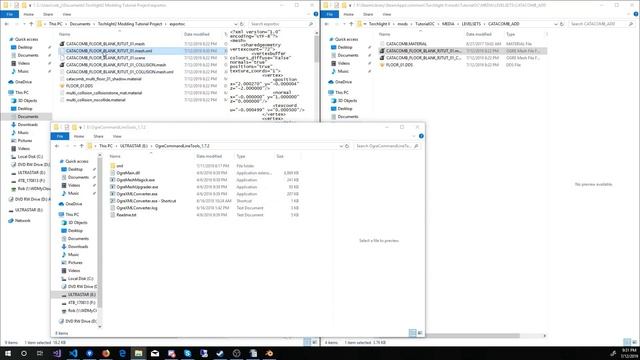Click search box in CATACOMB_ADD window
This screenshot has width=640, height=360.
pos(601,24)
